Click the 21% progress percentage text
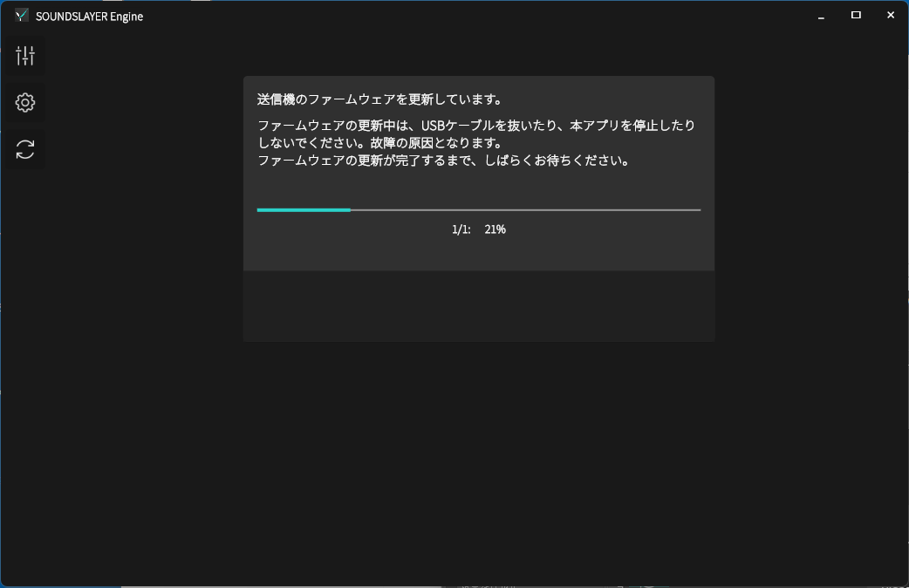 [495, 229]
